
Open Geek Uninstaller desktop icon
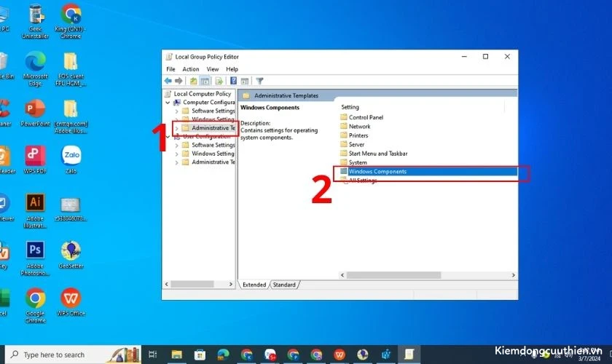35,21
